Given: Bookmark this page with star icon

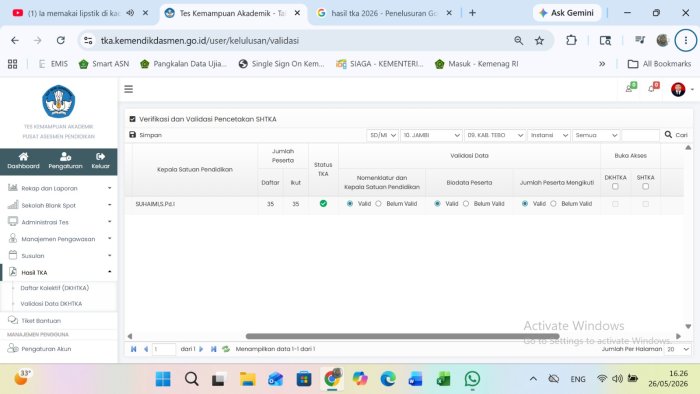Looking at the screenshot, I should (539, 41).
